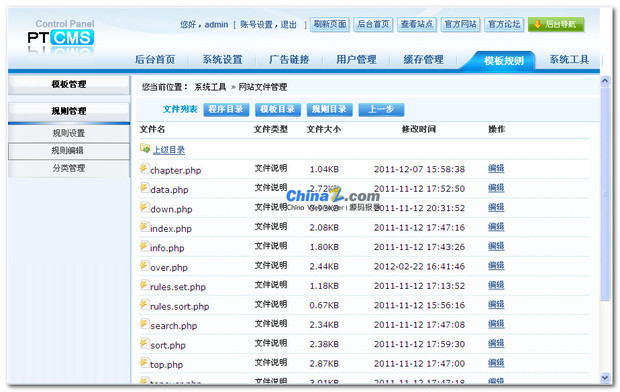
Task: Select 规则设置 in the sidebar
Action: 69,133
